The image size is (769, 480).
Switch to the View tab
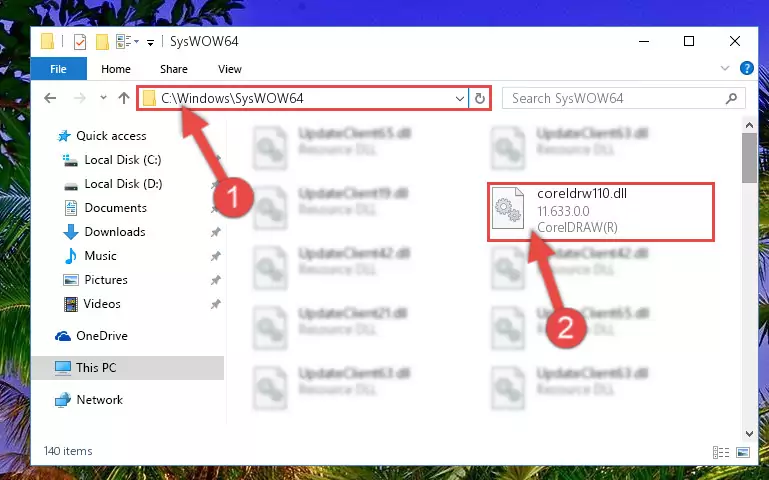click(230, 69)
